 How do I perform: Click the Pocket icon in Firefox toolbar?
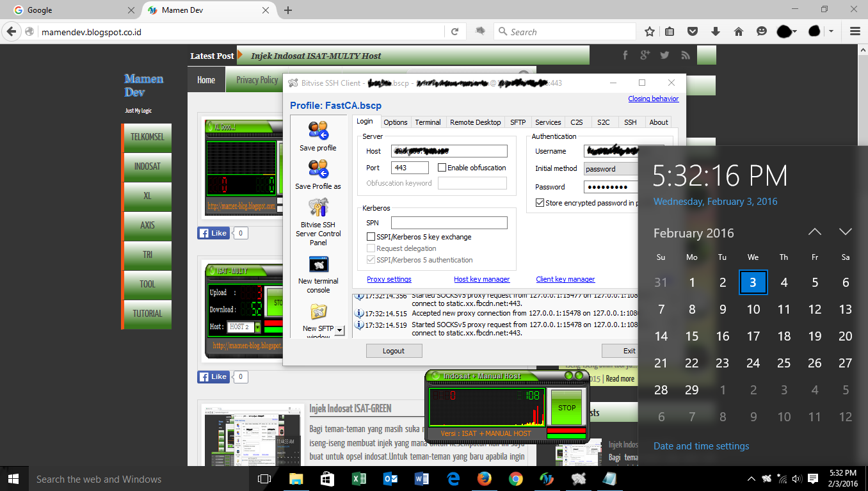tap(692, 31)
